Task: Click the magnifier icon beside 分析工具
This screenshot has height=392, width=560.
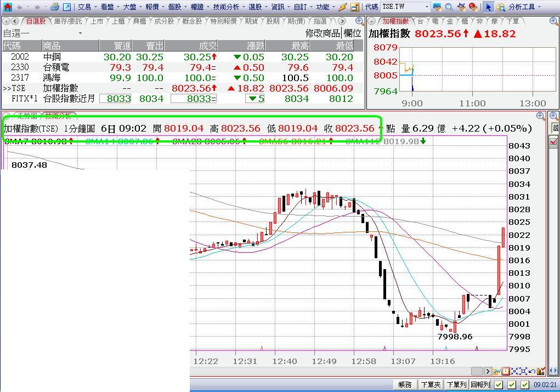Action: click(x=501, y=7)
